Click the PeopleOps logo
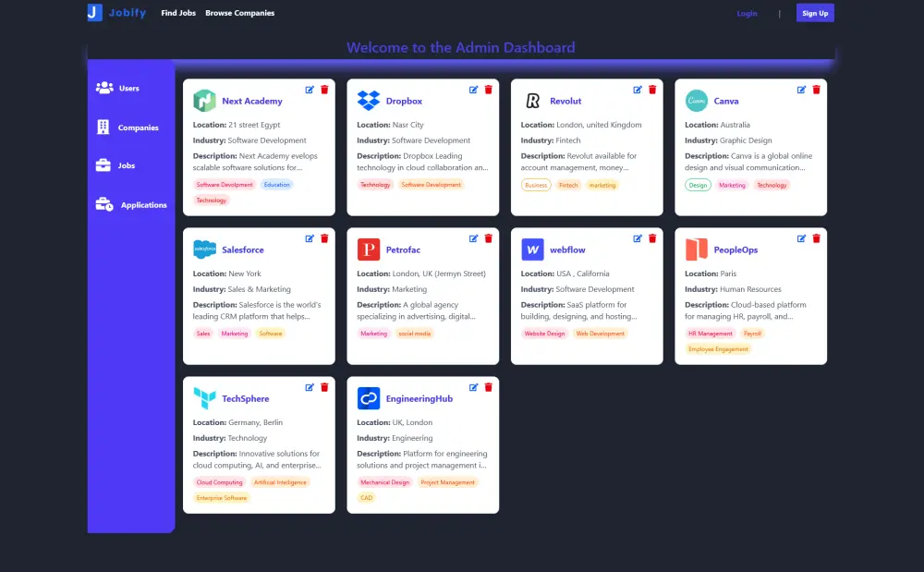Viewport: 924px width, 572px height. tap(696, 249)
